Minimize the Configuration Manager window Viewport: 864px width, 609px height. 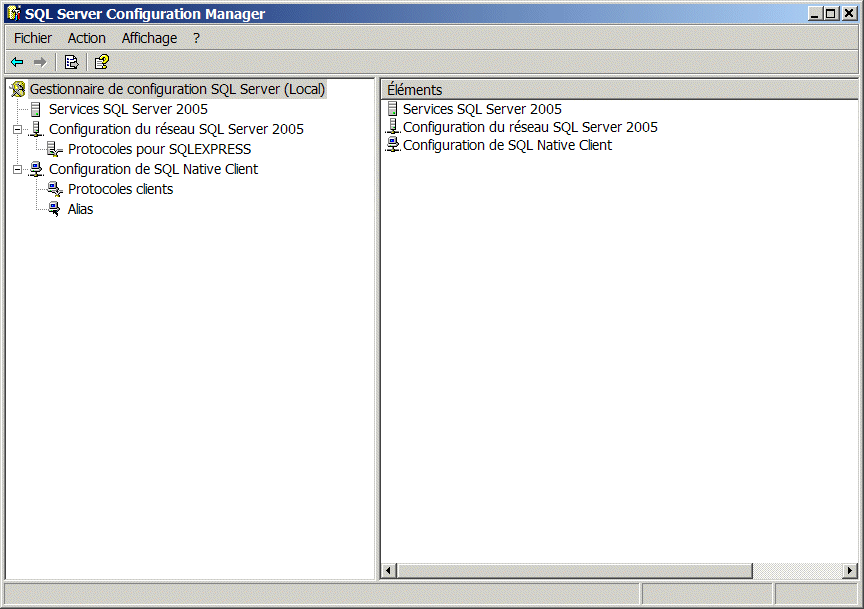[x=814, y=13]
